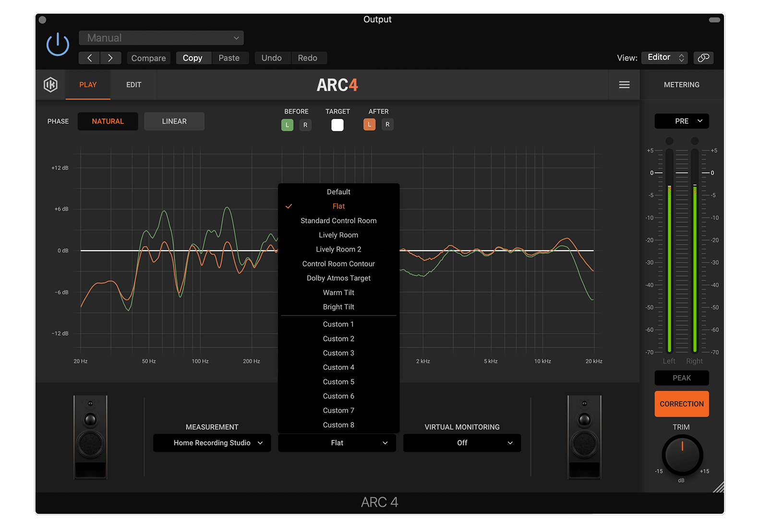Screen dimensions: 760x532
Task: Click the left meter clip indicator
Action: click(x=669, y=141)
